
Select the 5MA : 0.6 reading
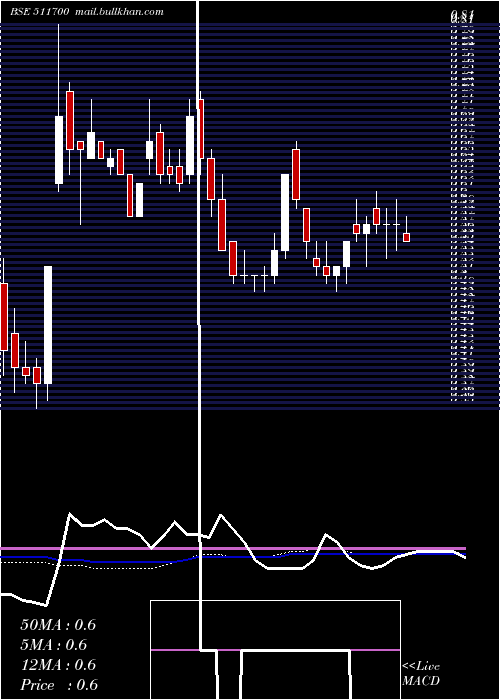tap(54, 645)
